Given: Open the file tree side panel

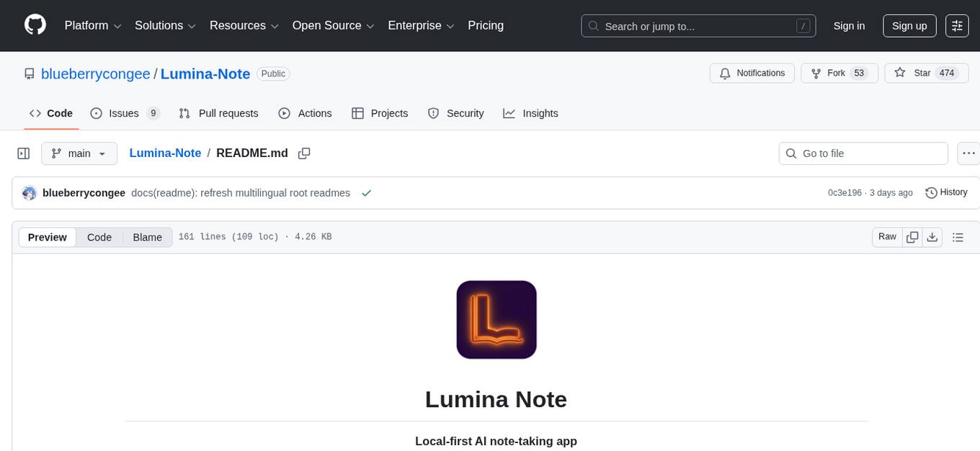Looking at the screenshot, I should [24, 153].
